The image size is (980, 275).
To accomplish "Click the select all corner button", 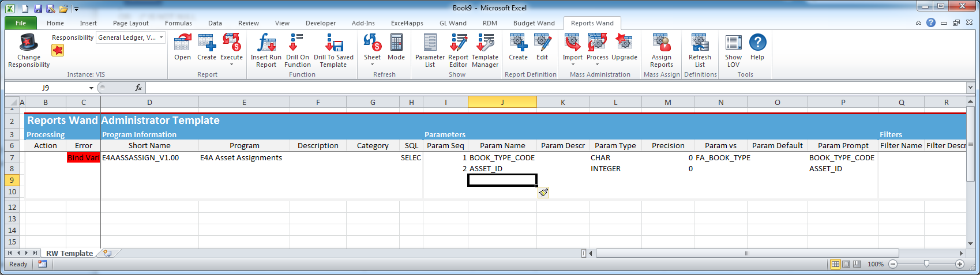I will point(12,102).
